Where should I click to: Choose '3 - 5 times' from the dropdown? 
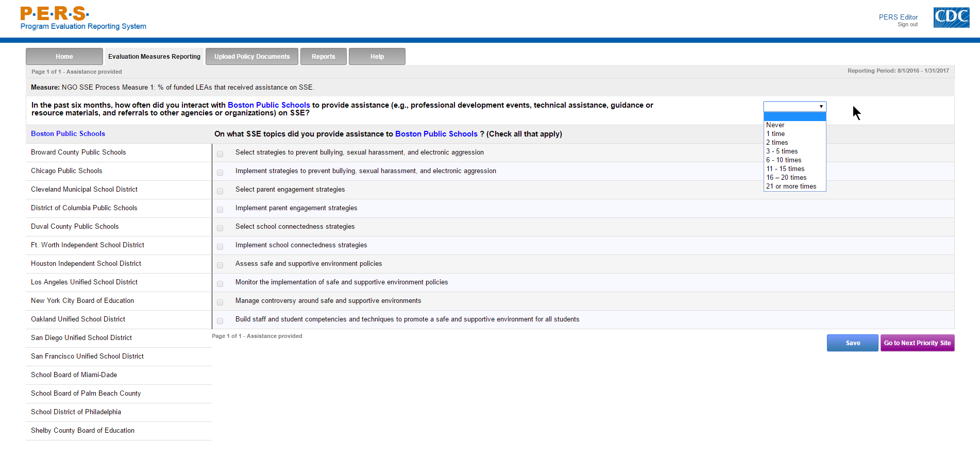795,151
